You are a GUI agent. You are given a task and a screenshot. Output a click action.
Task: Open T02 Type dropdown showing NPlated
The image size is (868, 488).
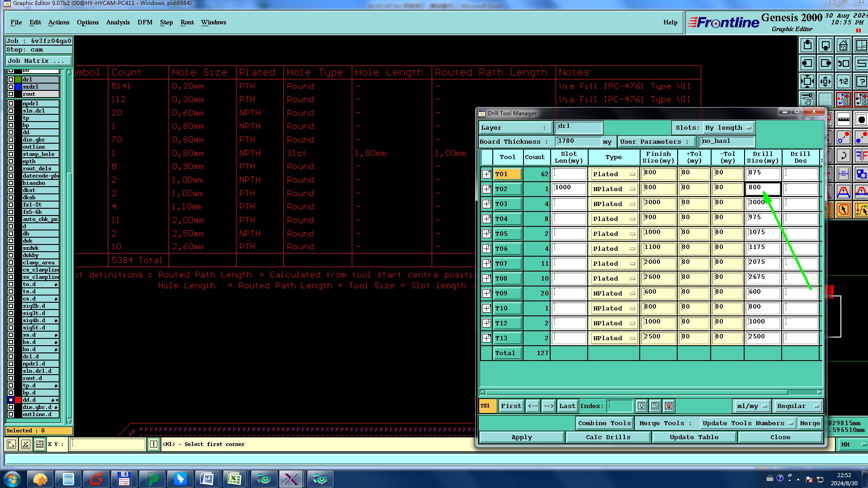click(613, 189)
